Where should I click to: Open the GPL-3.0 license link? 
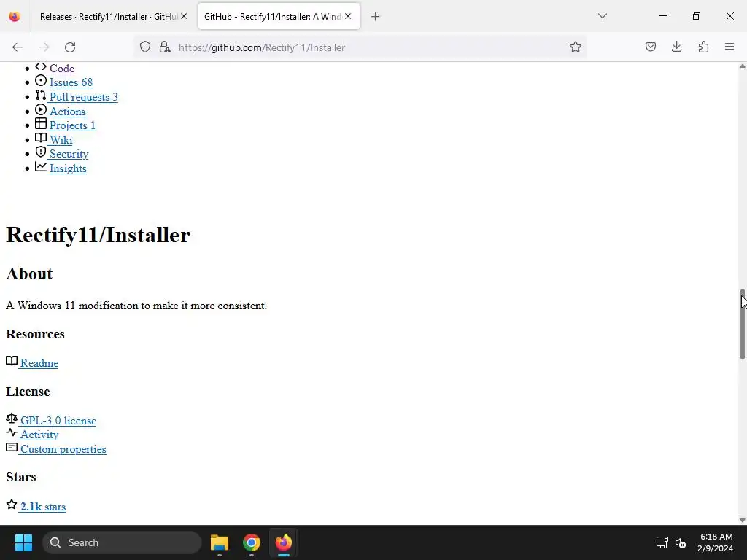58,421
